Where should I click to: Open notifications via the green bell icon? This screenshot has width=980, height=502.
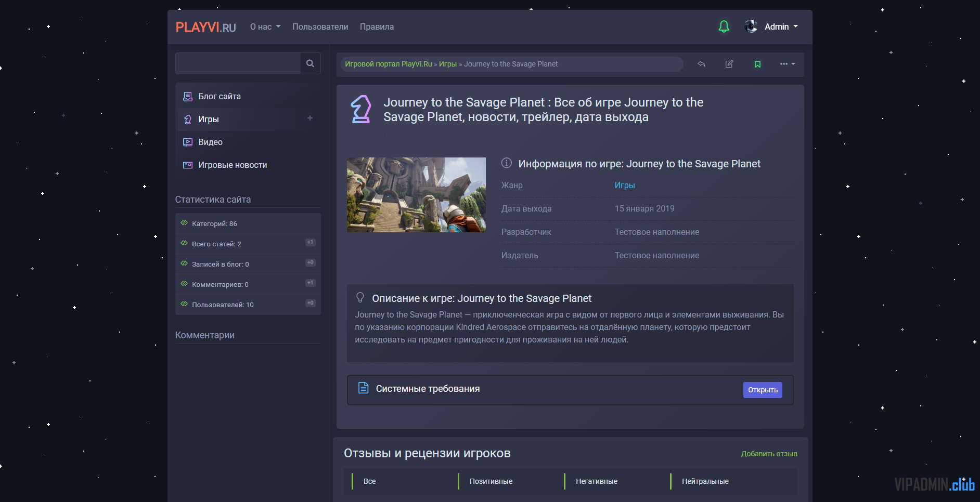(x=724, y=27)
